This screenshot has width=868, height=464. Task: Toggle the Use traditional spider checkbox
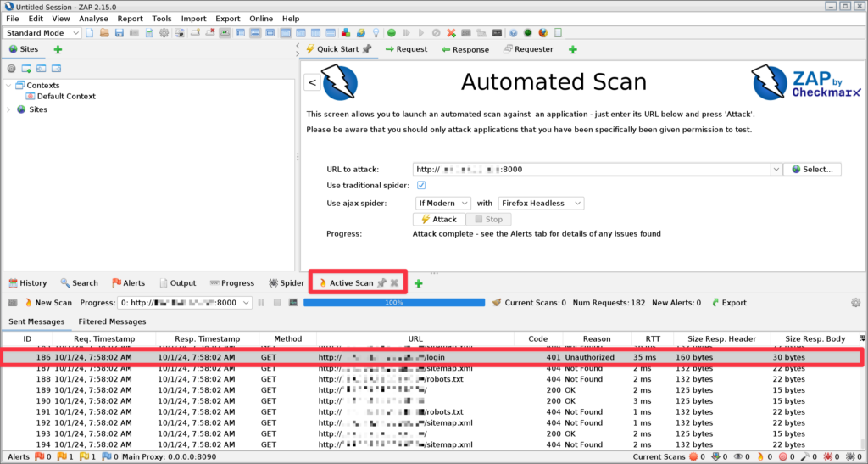point(421,186)
